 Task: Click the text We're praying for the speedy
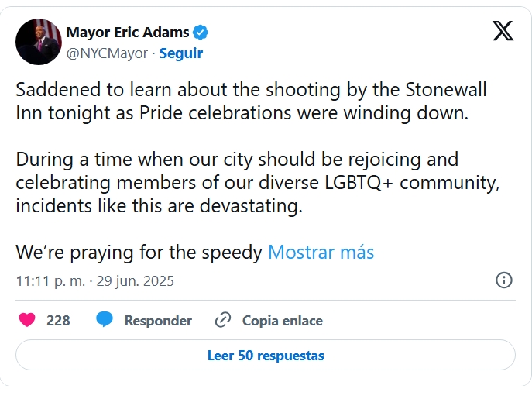(139, 253)
